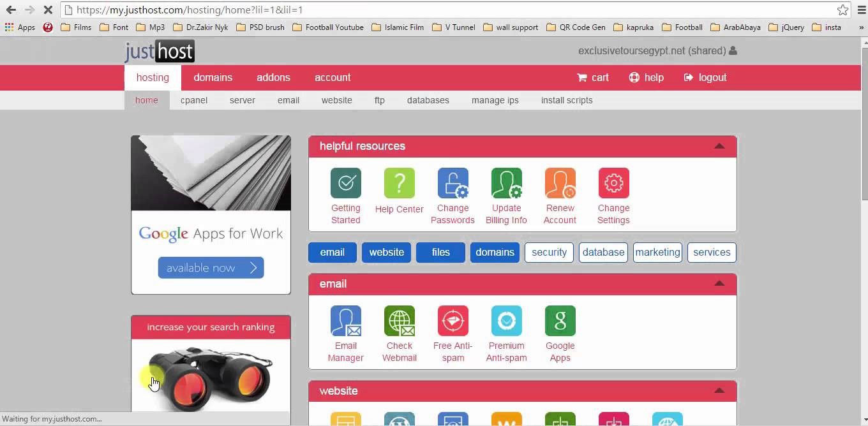Open the PSD brush bookmark folder

pos(260,27)
